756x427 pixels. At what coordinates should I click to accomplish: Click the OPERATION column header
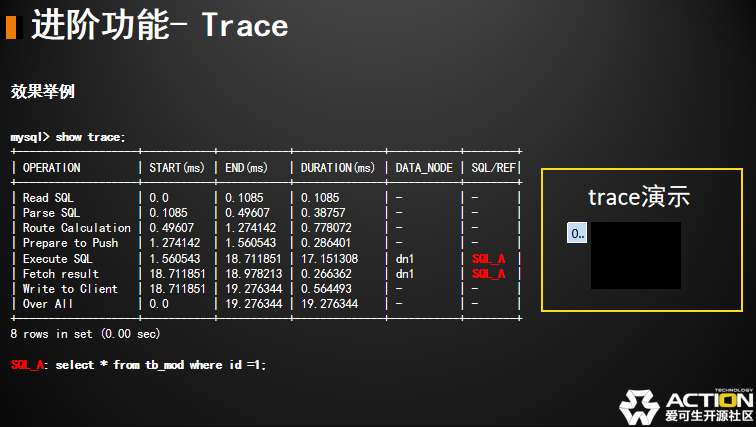[52, 168]
